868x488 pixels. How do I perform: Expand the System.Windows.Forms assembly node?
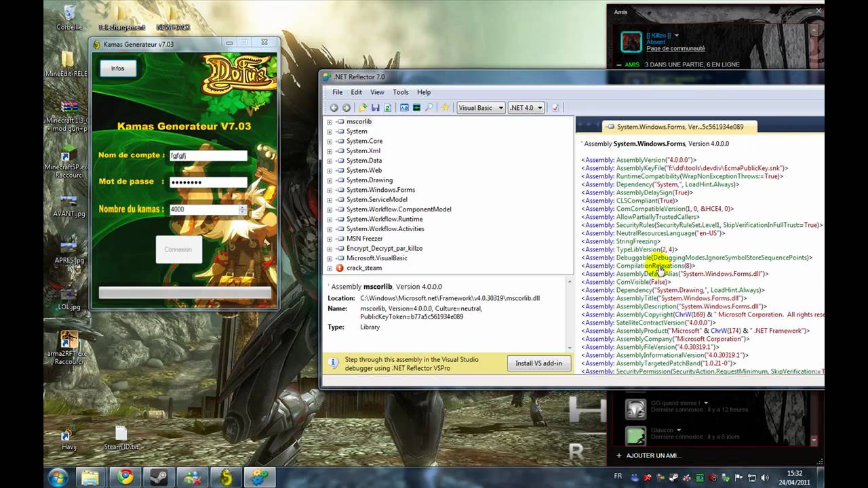click(330, 190)
